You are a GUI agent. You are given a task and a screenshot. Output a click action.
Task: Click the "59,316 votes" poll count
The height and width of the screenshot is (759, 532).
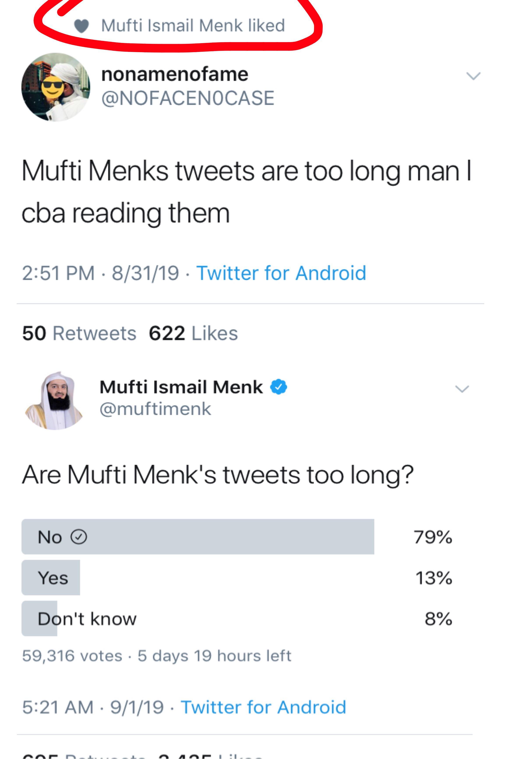72,656
